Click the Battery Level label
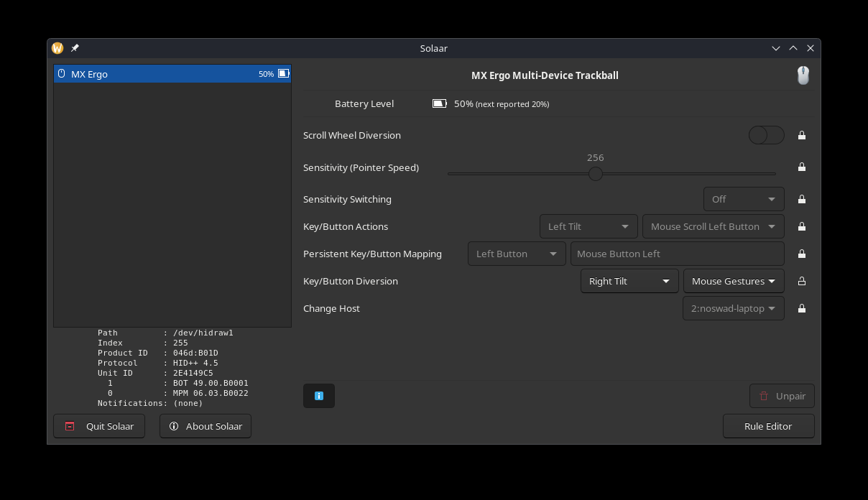 [x=364, y=103]
